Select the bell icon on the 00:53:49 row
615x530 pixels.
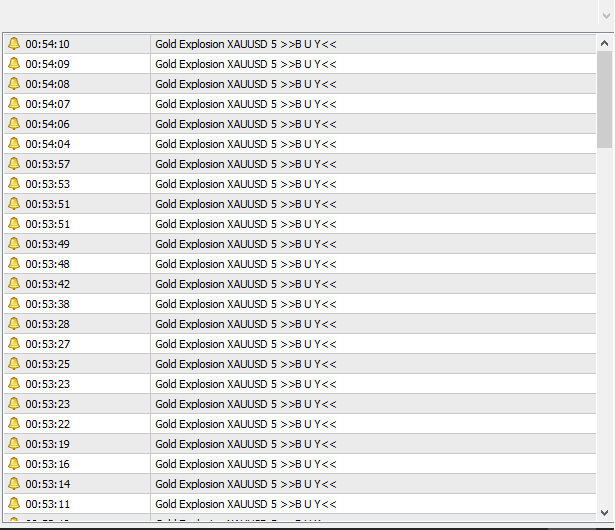pyautogui.click(x=14, y=244)
